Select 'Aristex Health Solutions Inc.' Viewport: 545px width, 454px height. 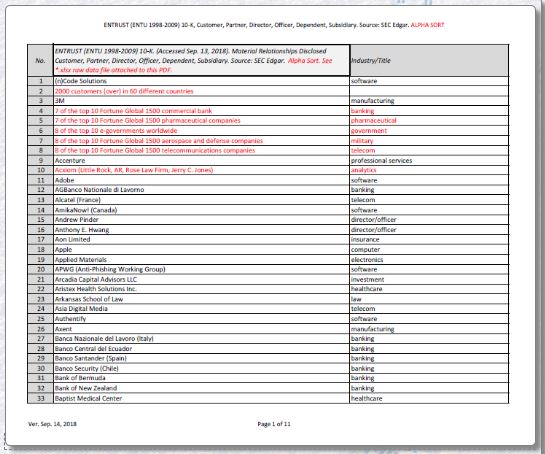[x=96, y=289]
